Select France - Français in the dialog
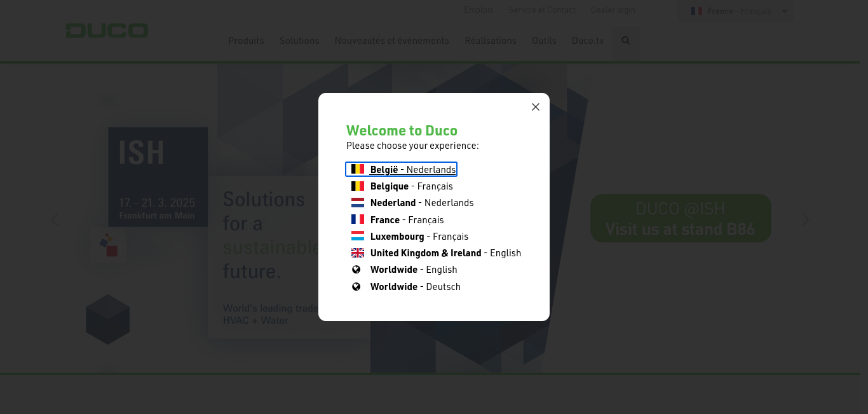Viewport: 868px width, 414px height. click(407, 219)
